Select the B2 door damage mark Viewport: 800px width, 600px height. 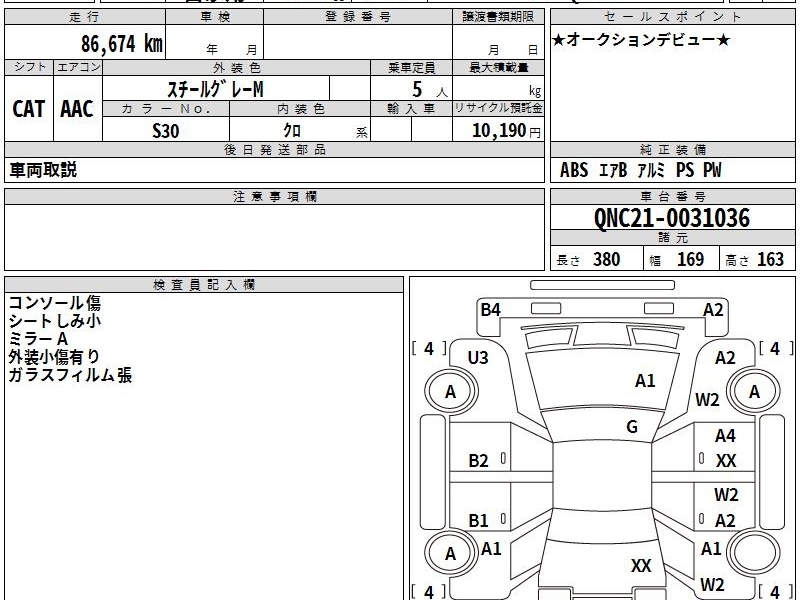(478, 461)
